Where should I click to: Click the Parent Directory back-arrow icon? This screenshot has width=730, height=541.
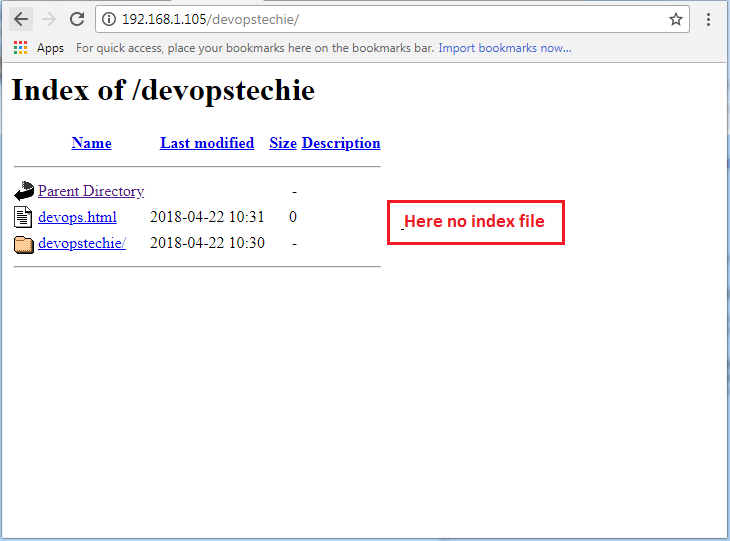click(24, 191)
